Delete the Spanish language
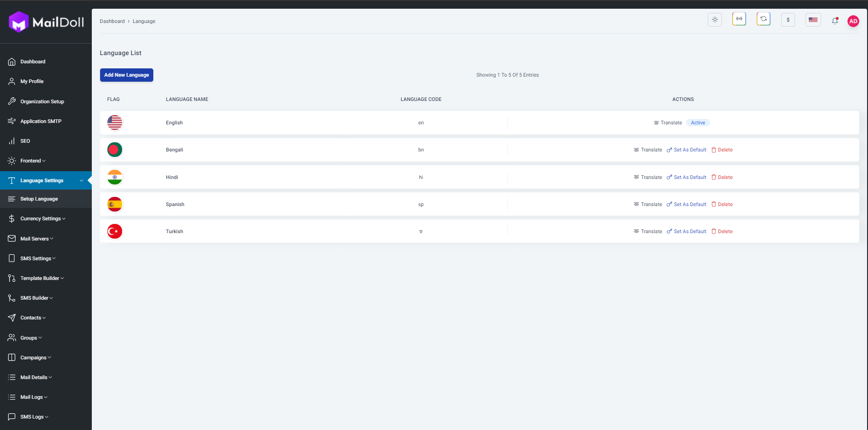 click(x=722, y=204)
